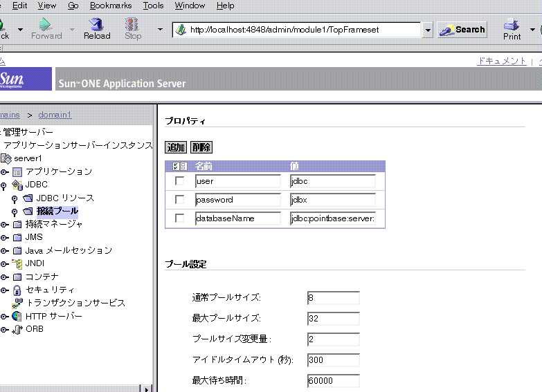Open the トランザクションサービス icon
Screen dimensions: 542x392
click(17, 303)
